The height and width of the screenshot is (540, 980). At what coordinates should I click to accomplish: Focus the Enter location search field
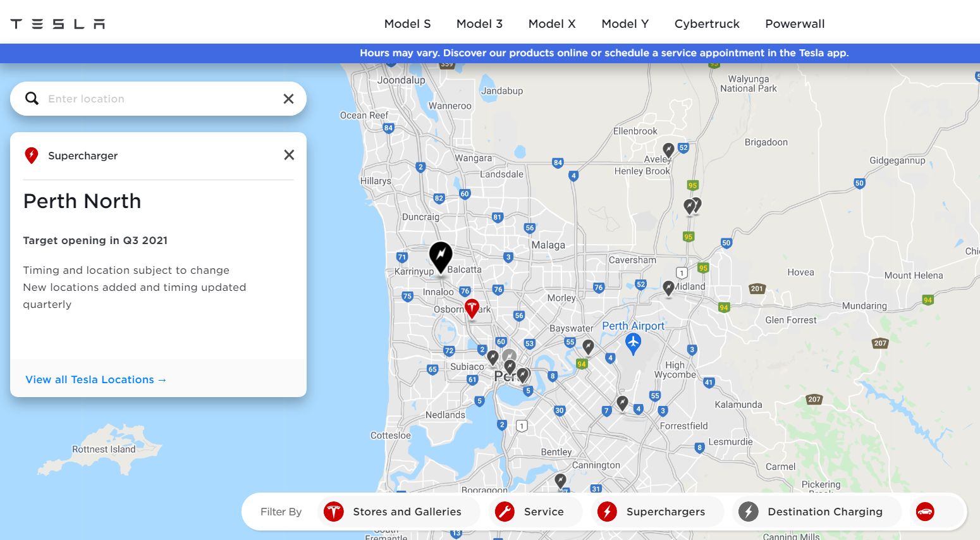(x=158, y=99)
